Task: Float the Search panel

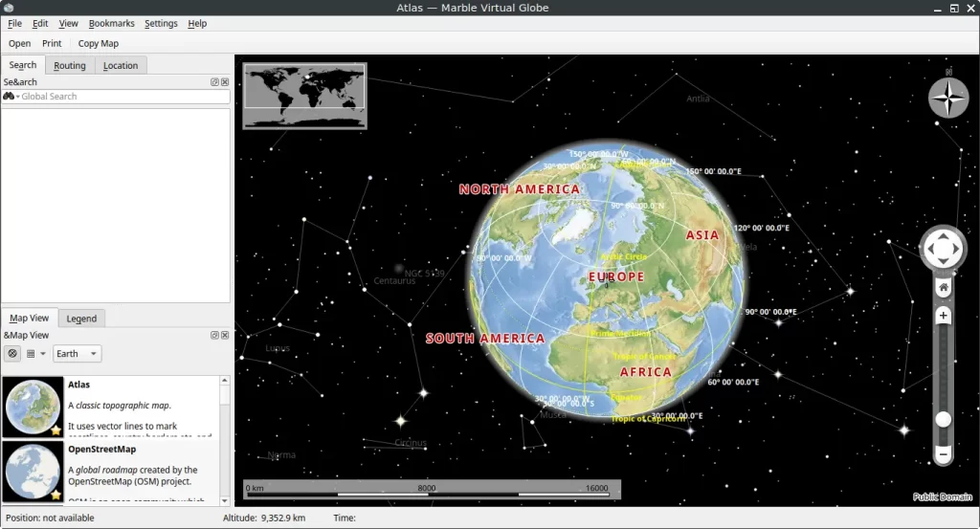Action: [x=214, y=82]
